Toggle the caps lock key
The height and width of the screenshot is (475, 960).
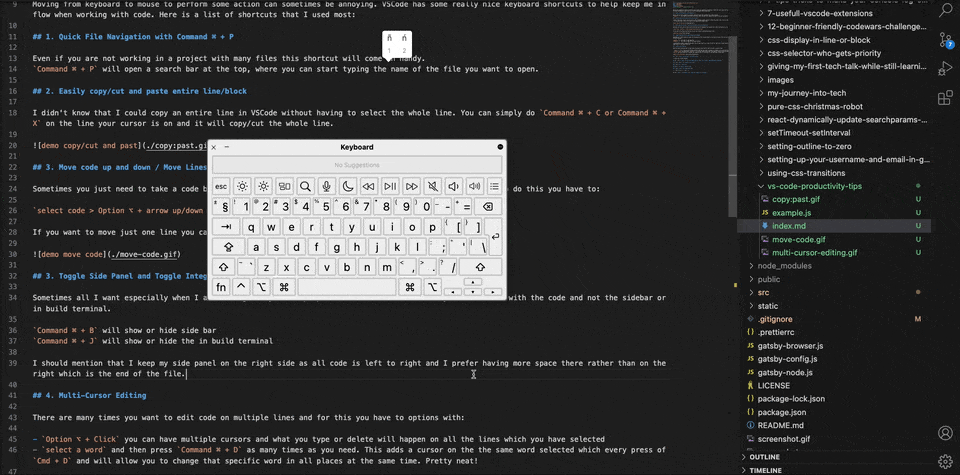[228, 247]
